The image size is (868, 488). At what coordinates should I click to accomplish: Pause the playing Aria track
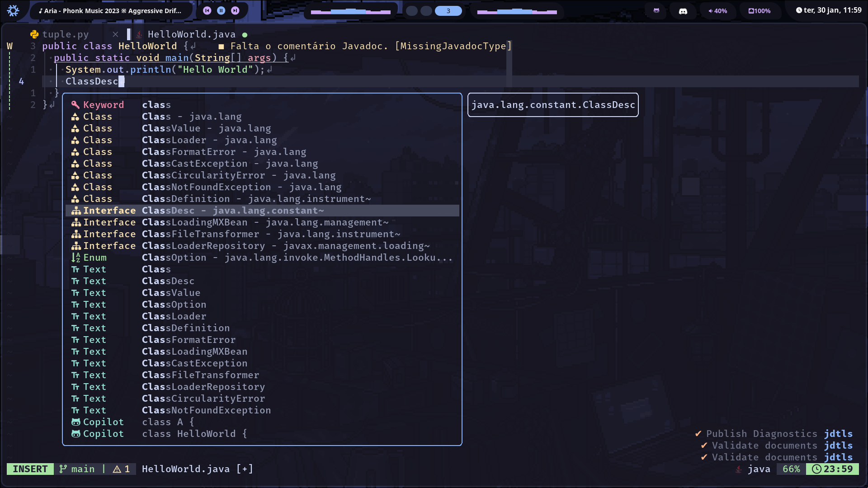click(221, 10)
